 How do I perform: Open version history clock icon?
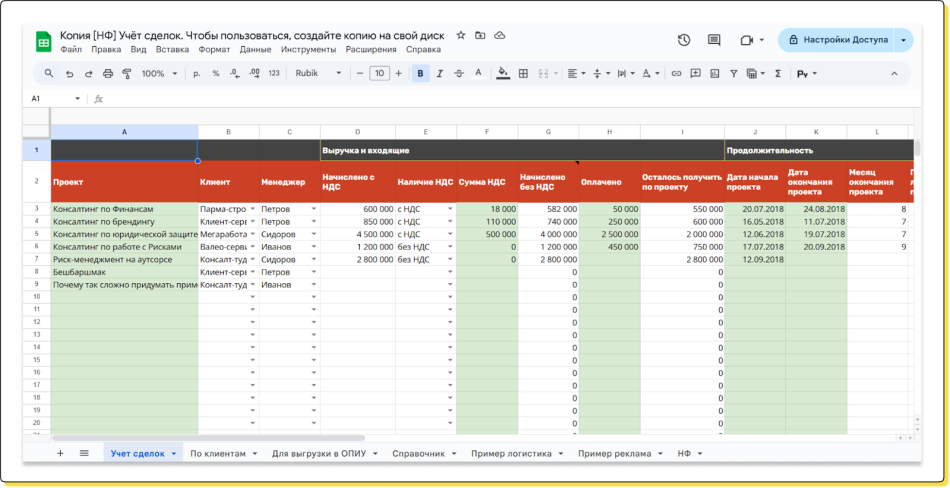pyautogui.click(x=684, y=40)
